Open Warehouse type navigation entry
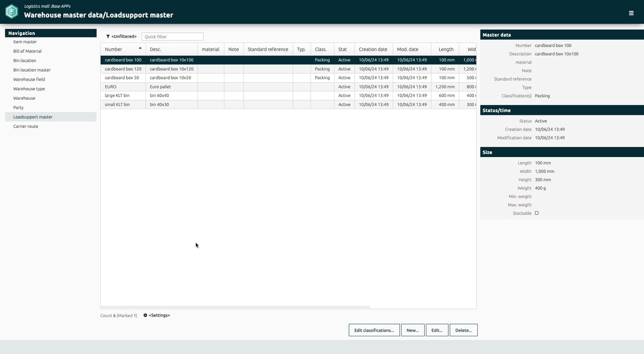644x354 pixels. tap(29, 89)
